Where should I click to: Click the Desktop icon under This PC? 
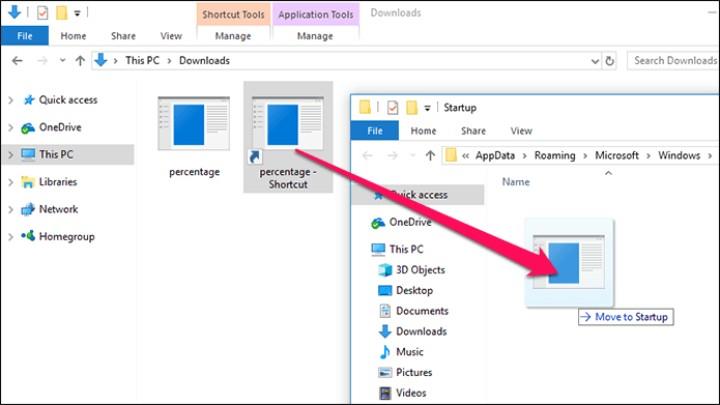click(x=385, y=290)
